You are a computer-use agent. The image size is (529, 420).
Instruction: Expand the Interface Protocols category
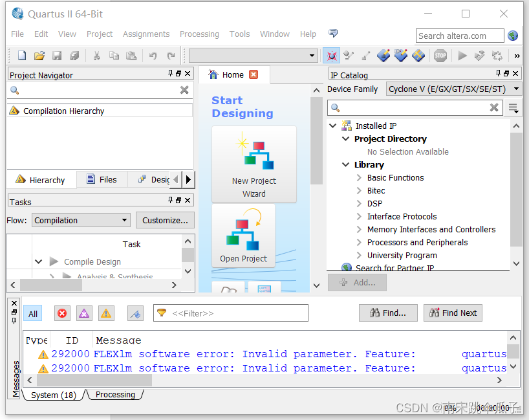[x=359, y=216]
